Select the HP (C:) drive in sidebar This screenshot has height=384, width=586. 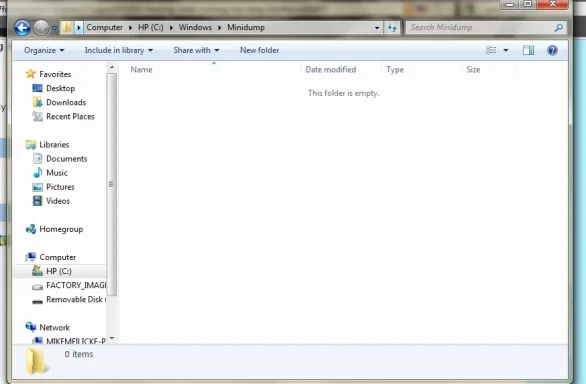pos(60,271)
